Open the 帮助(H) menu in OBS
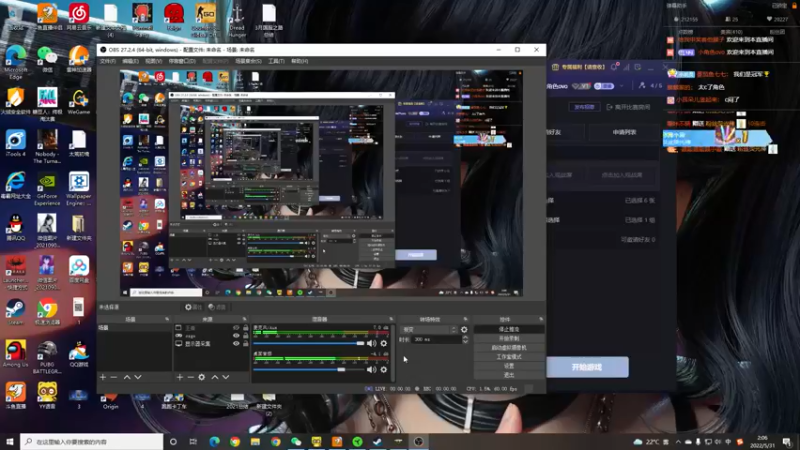Image resolution: width=800 pixels, height=450 pixels. (x=299, y=61)
